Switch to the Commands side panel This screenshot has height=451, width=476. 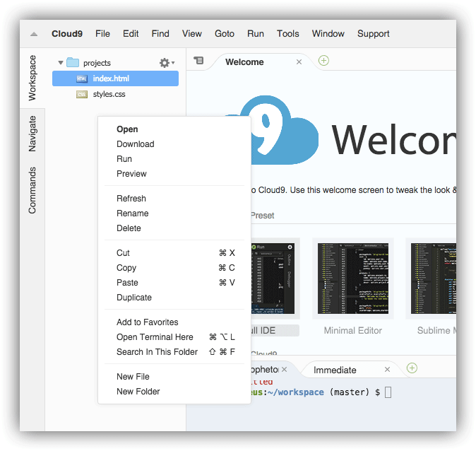[x=32, y=190]
